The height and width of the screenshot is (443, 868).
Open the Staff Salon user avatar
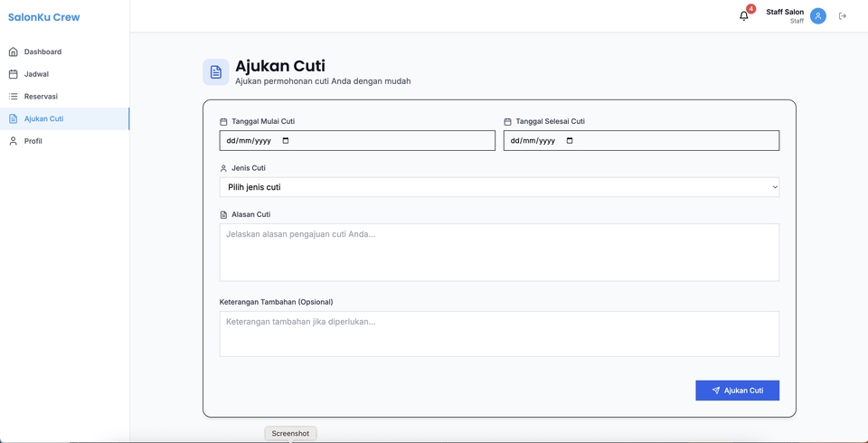click(817, 16)
